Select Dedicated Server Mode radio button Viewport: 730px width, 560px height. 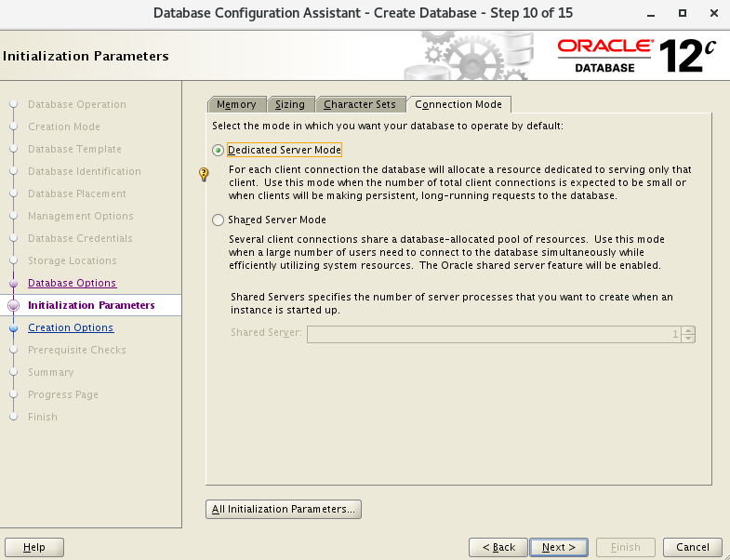(x=219, y=150)
